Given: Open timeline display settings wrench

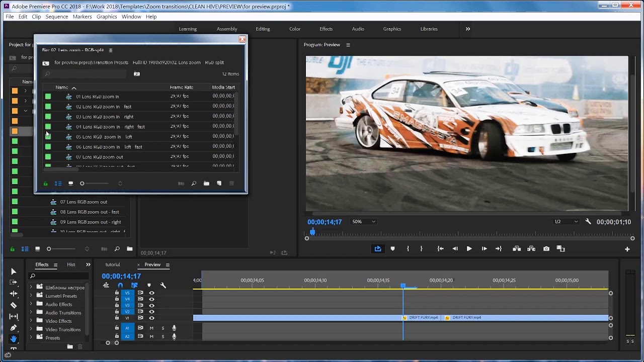Looking at the screenshot, I should pos(163,286).
